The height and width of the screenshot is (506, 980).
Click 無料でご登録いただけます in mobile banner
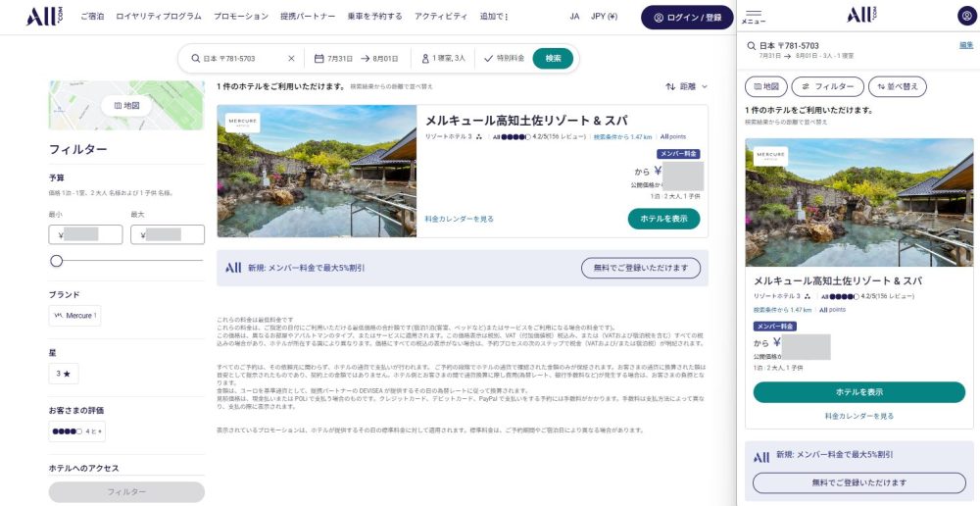tap(859, 482)
